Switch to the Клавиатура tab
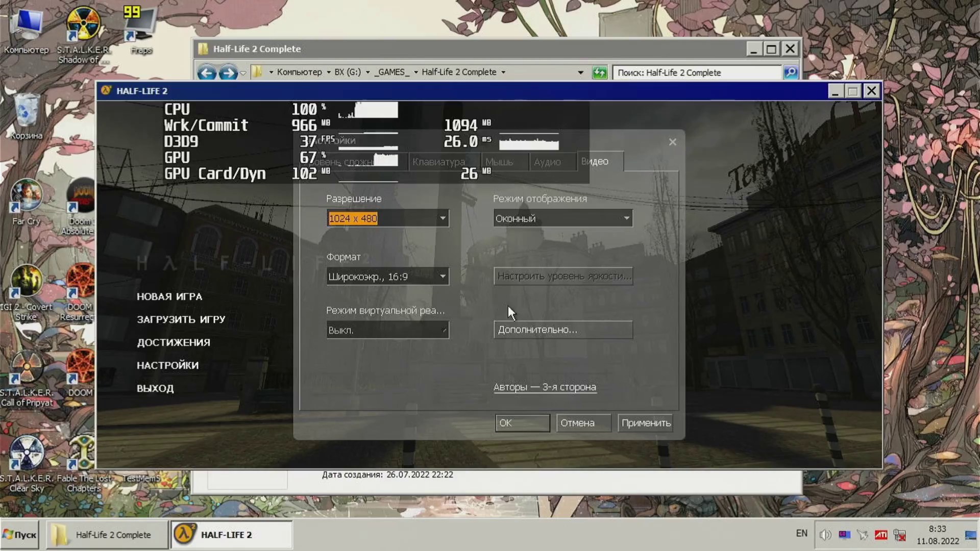The height and width of the screenshot is (551, 980). coord(438,162)
